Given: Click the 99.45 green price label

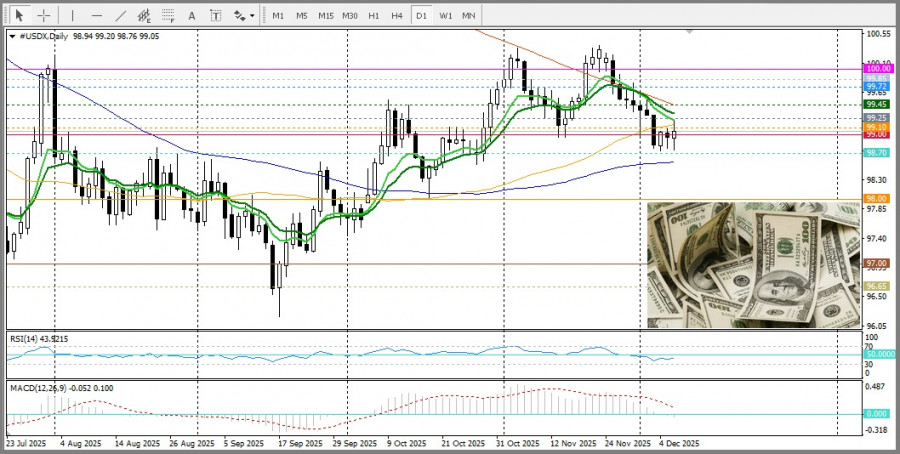Looking at the screenshot, I should pos(878,104).
